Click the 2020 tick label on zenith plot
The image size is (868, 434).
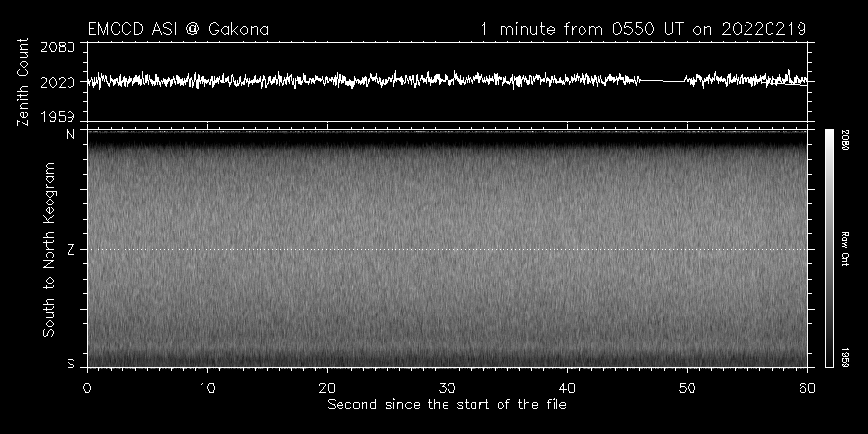click(x=58, y=83)
